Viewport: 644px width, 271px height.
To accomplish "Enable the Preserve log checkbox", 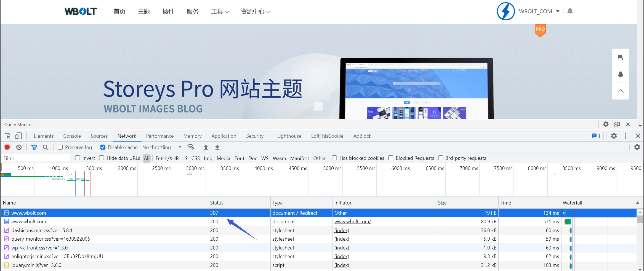I will click(x=60, y=147).
